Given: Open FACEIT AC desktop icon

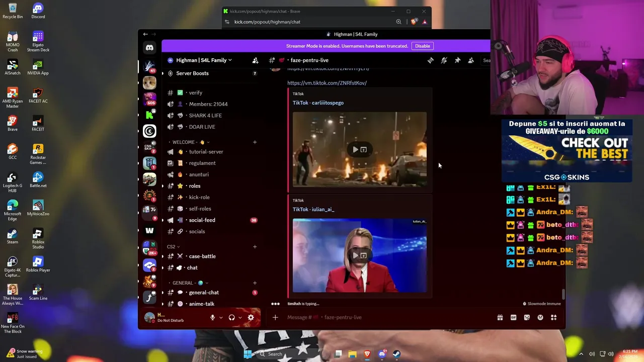Looking at the screenshot, I should (38, 95).
